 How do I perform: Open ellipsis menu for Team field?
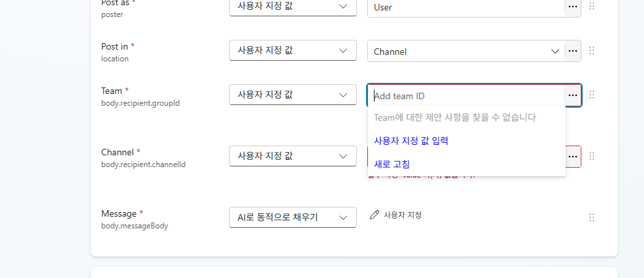coord(572,95)
